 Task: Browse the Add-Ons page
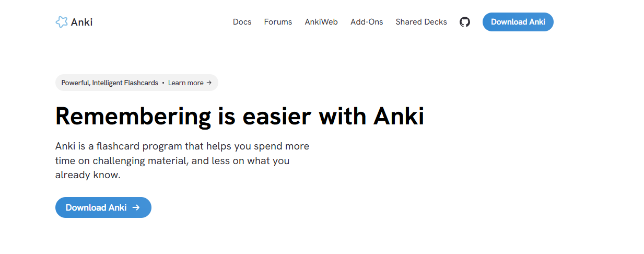367,22
